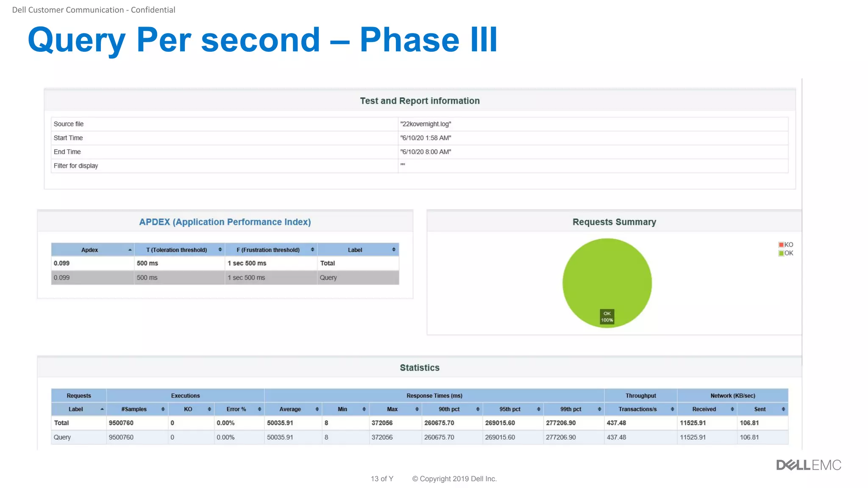Click the Requests Summary panel title
This screenshot has width=868, height=488.
point(614,222)
